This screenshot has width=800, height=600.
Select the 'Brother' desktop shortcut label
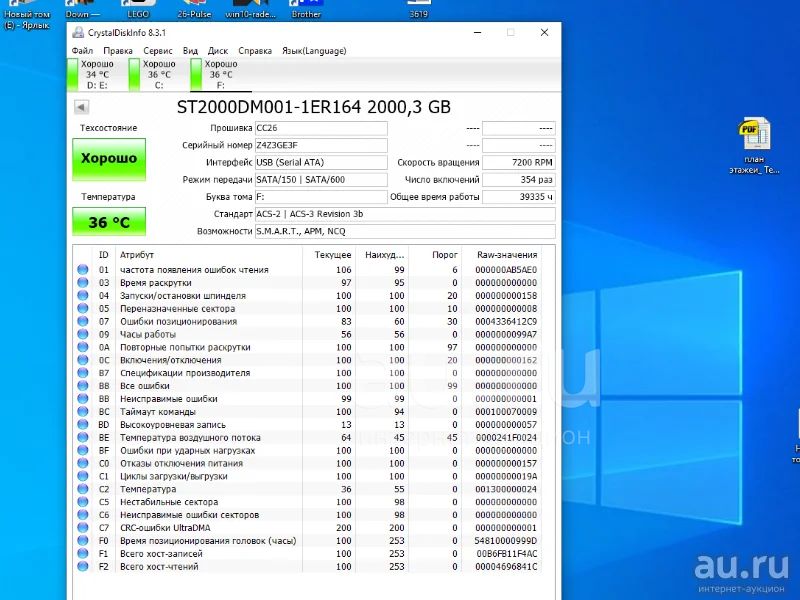coord(306,14)
